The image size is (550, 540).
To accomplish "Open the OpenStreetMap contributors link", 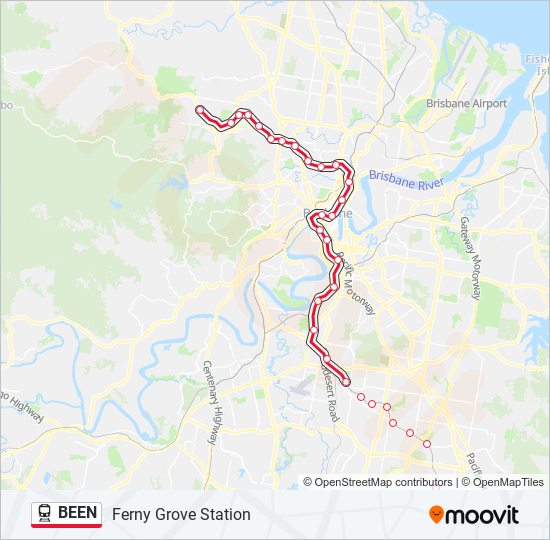I will (x=378, y=482).
